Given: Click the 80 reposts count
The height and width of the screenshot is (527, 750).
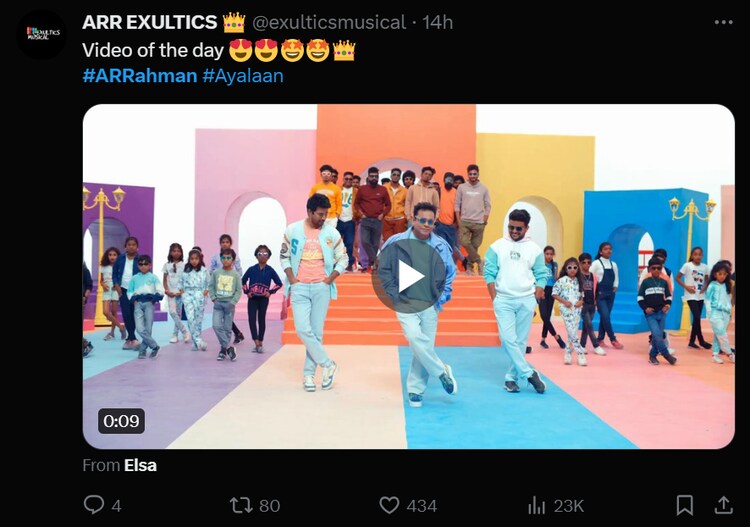Looking at the screenshot, I should pyautogui.click(x=269, y=505).
